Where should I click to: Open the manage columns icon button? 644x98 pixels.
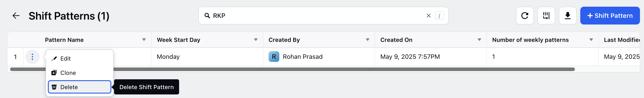[x=546, y=16]
